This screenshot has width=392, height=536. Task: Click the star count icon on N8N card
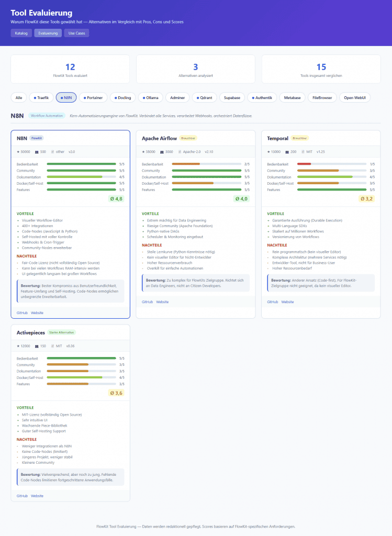(18, 152)
